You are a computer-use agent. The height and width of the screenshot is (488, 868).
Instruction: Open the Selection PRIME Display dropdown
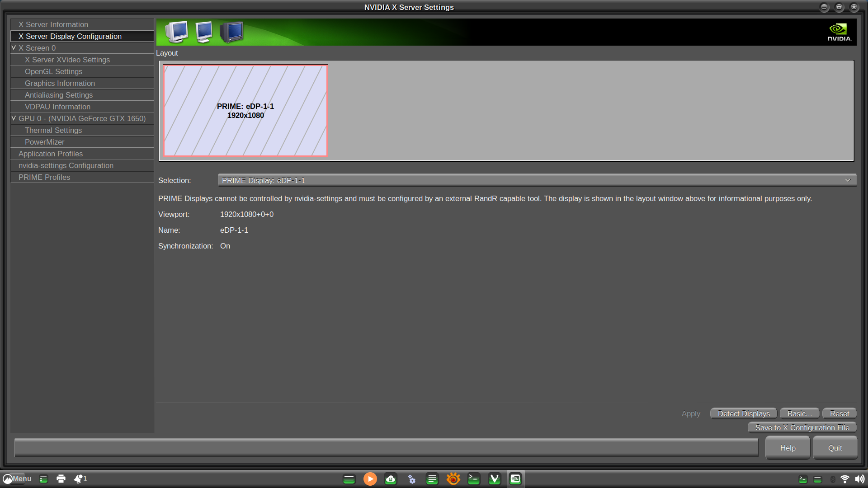[x=537, y=180]
